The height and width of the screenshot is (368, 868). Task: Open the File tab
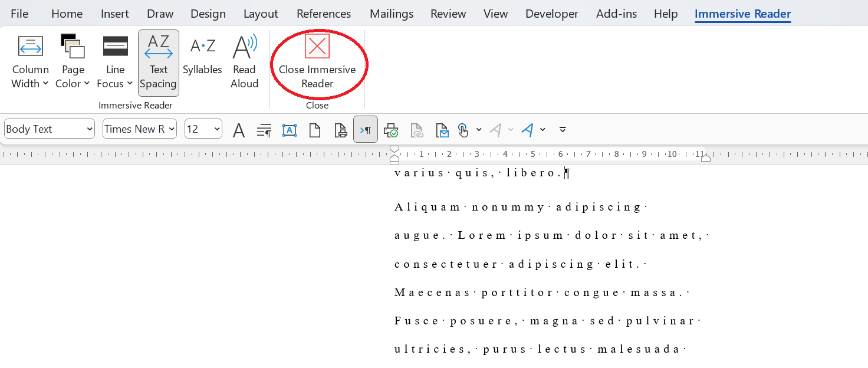tap(19, 14)
